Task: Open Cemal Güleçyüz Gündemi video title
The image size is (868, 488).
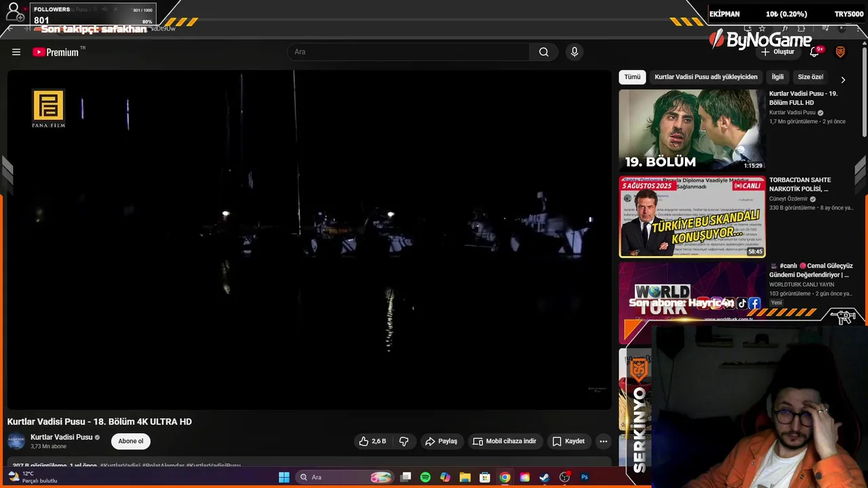Action: (811, 270)
